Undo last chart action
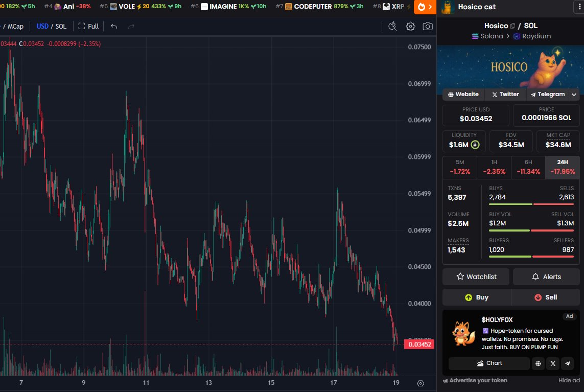Screen dimensions: 584x392 pyautogui.click(x=114, y=26)
